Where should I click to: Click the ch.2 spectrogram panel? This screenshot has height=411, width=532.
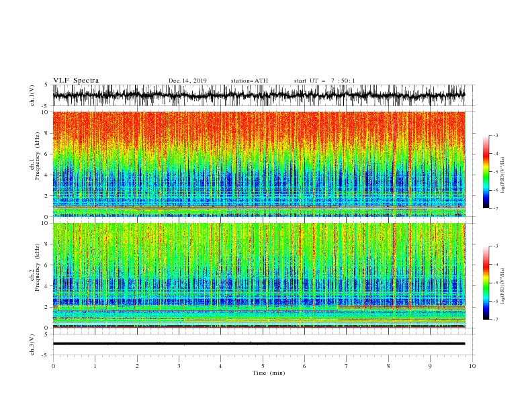point(259,275)
